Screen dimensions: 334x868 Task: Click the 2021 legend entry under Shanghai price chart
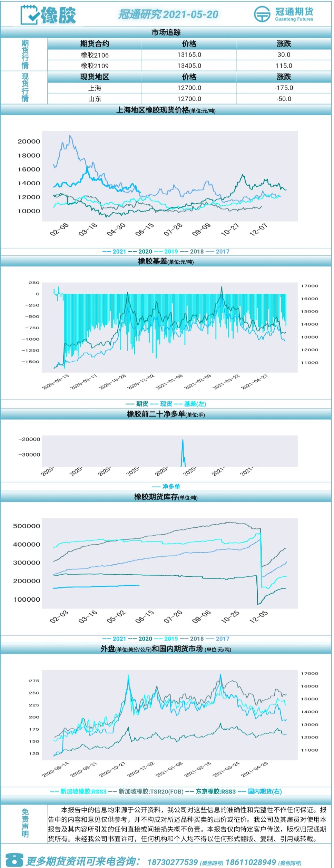pos(115,252)
